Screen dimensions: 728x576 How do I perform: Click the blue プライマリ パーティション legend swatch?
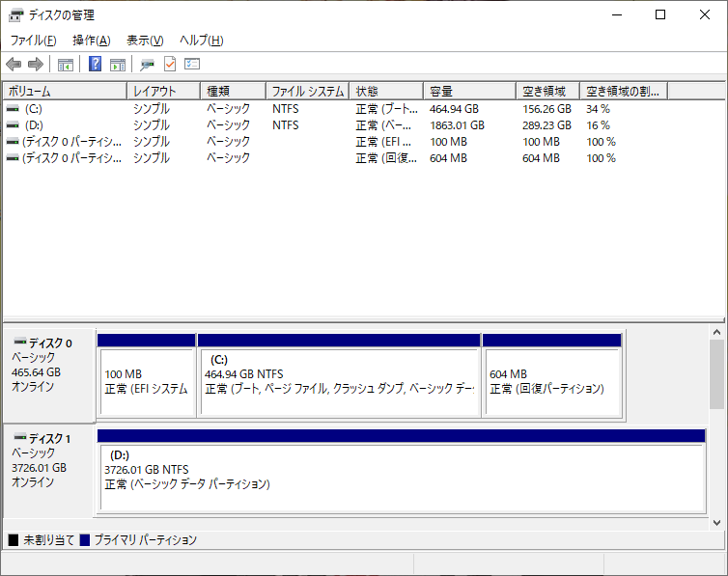point(85,540)
